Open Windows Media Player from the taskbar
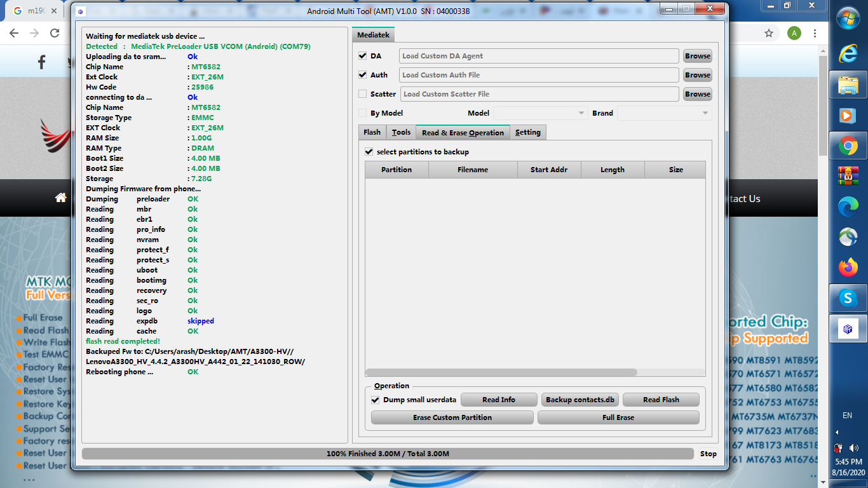The height and width of the screenshot is (488, 868). click(x=848, y=116)
